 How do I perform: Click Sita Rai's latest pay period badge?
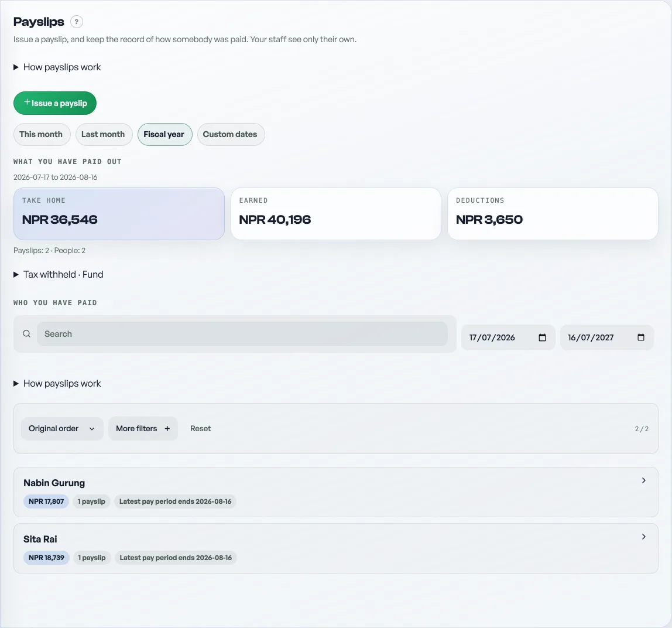[176, 558]
